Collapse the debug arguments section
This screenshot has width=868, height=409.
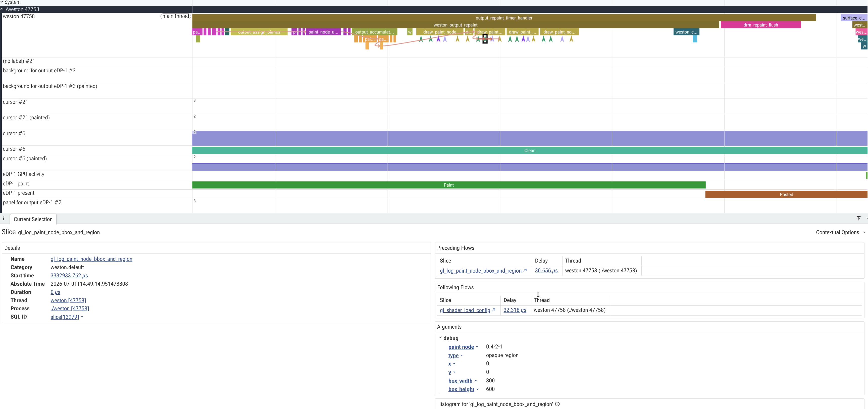pyautogui.click(x=440, y=338)
